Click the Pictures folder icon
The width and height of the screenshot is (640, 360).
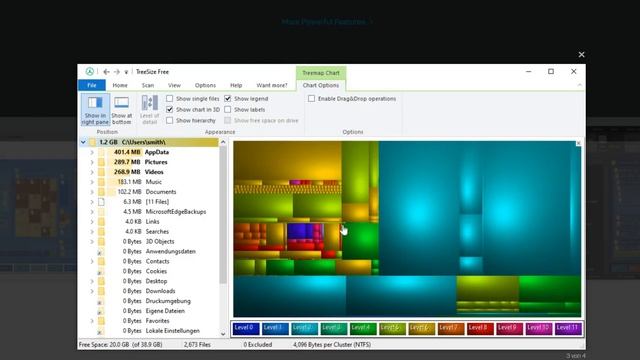101,162
